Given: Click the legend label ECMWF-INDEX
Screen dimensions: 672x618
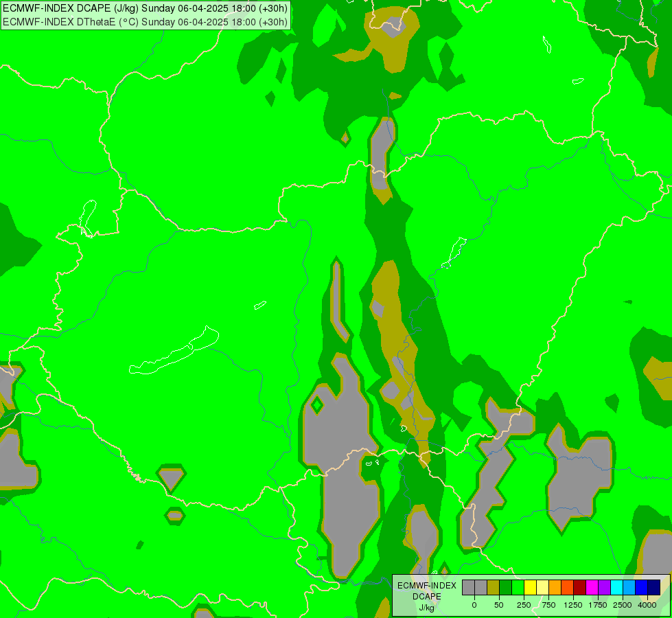Looking at the screenshot, I should [427, 586].
